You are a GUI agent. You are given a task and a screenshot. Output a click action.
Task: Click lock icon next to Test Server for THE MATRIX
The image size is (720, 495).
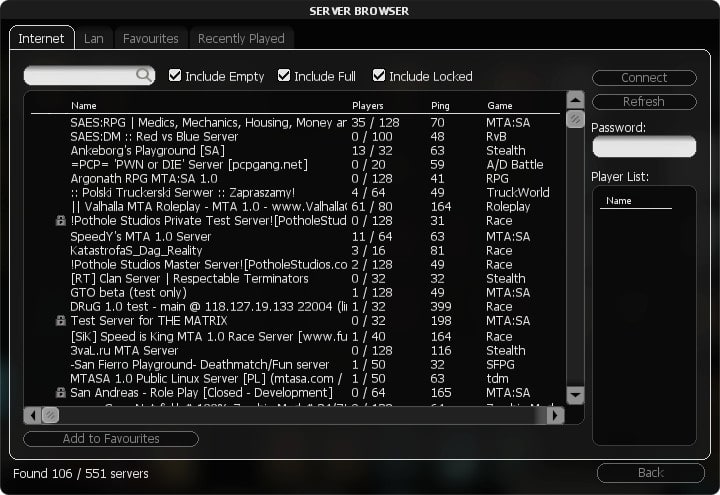pos(61,321)
